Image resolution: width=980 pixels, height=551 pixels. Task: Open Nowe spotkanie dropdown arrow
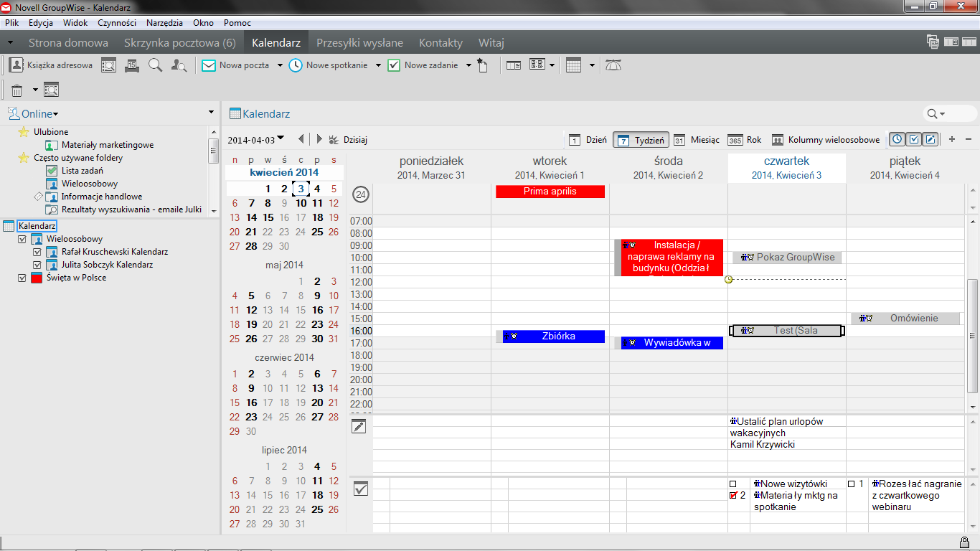coord(377,65)
